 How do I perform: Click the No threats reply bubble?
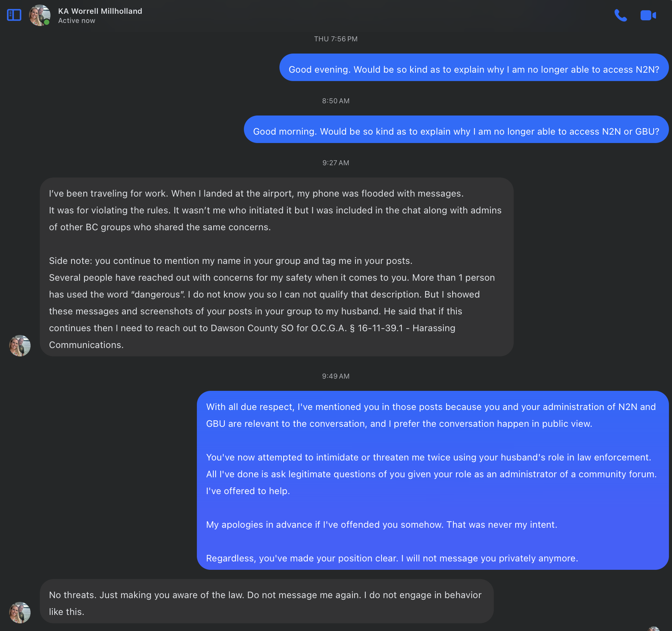[267, 601]
